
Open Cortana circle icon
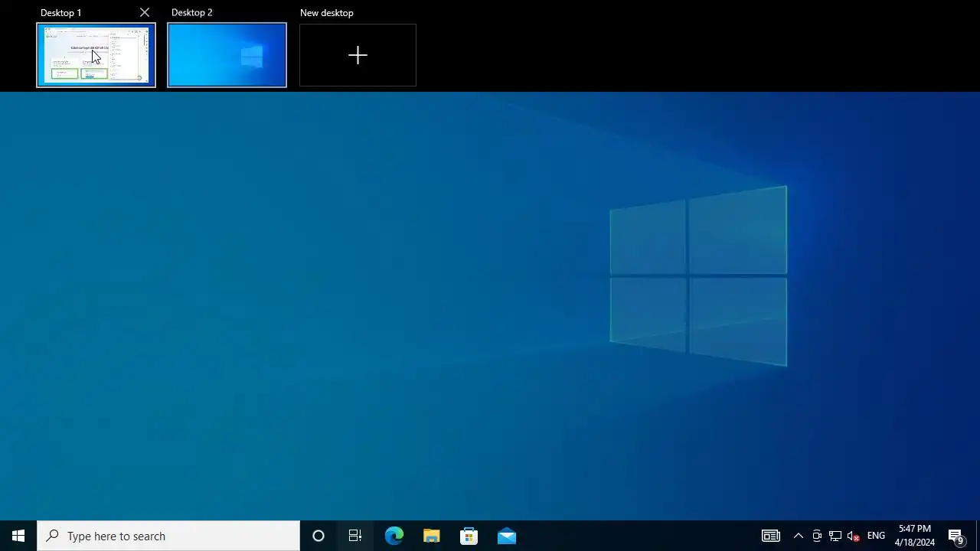tap(318, 536)
